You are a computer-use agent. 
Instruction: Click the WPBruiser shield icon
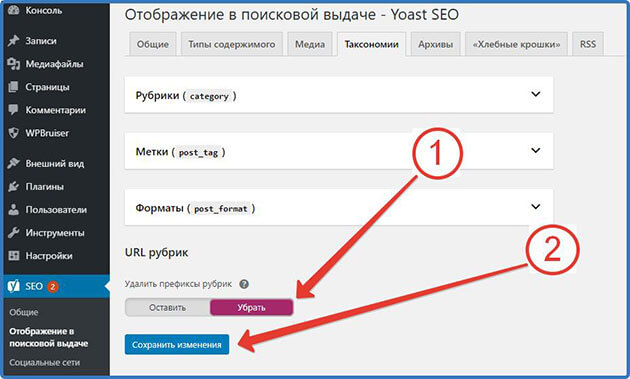tap(13, 133)
